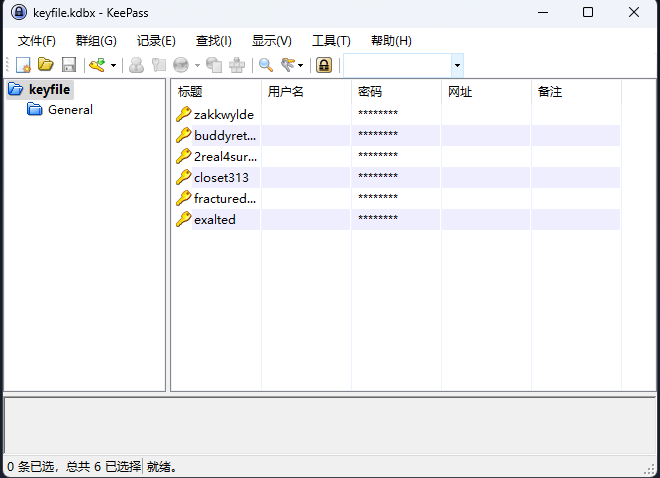This screenshot has height=478, width=660.
Task: Click the Copy User Name icon
Action: pos(136,65)
